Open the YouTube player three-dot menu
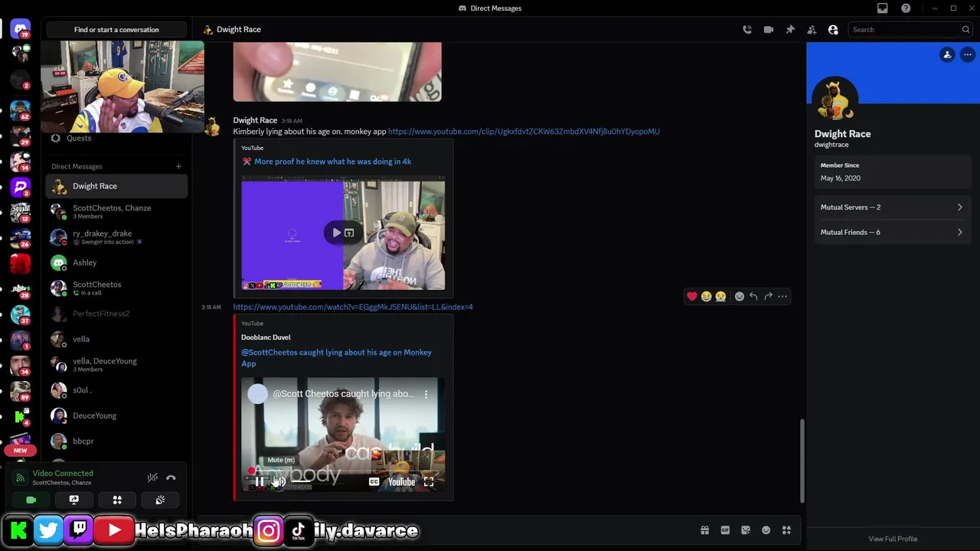 point(426,394)
